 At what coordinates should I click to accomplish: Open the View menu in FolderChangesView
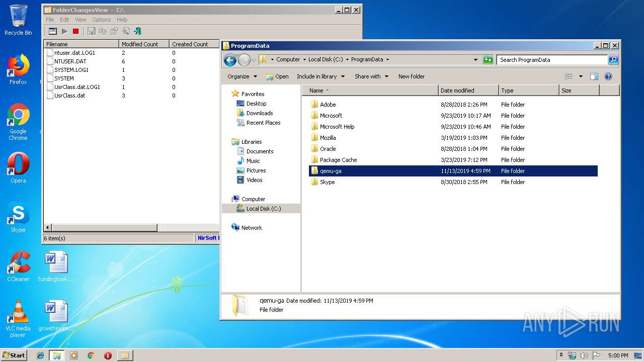click(80, 20)
